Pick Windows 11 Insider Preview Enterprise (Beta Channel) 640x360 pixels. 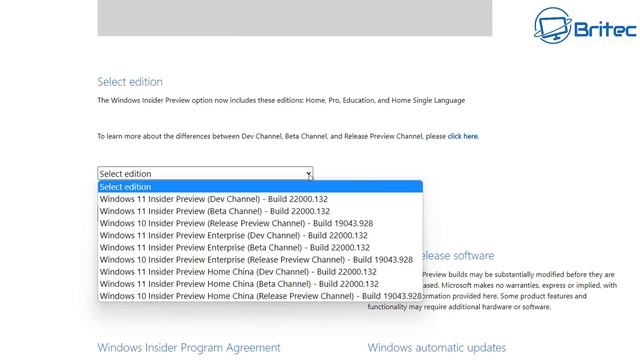coord(260,247)
